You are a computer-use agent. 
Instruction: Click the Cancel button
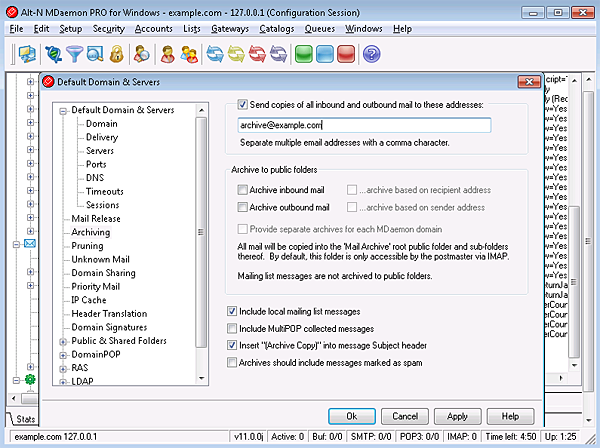coord(405,416)
